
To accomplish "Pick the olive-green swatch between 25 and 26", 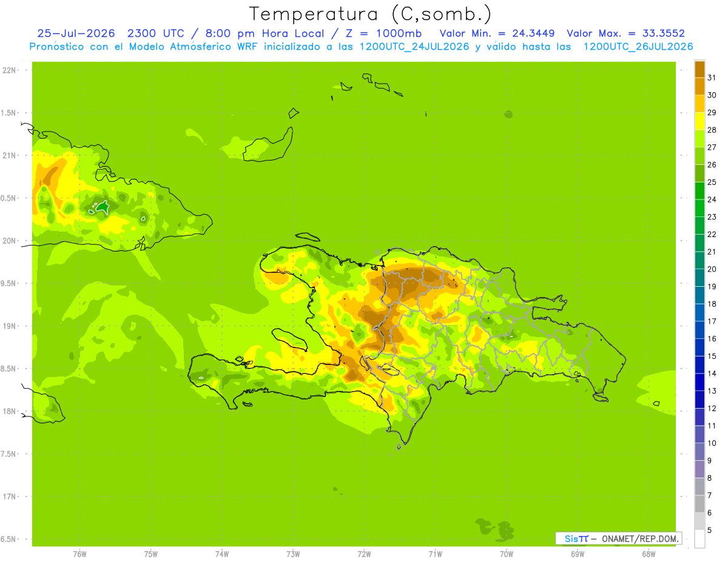I will click(x=699, y=173).
